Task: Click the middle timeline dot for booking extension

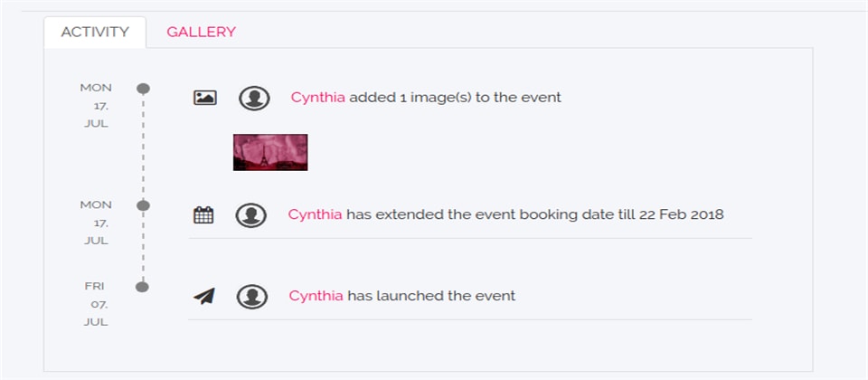Action: coord(143,205)
